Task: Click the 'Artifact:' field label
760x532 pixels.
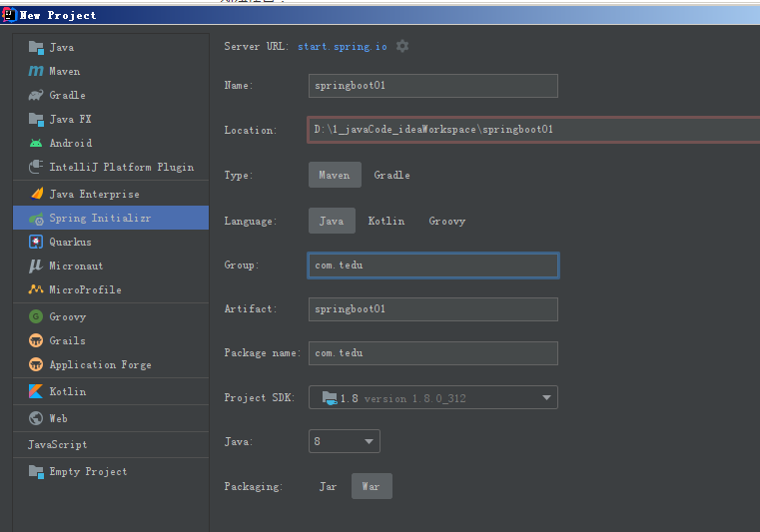Action: (x=250, y=308)
